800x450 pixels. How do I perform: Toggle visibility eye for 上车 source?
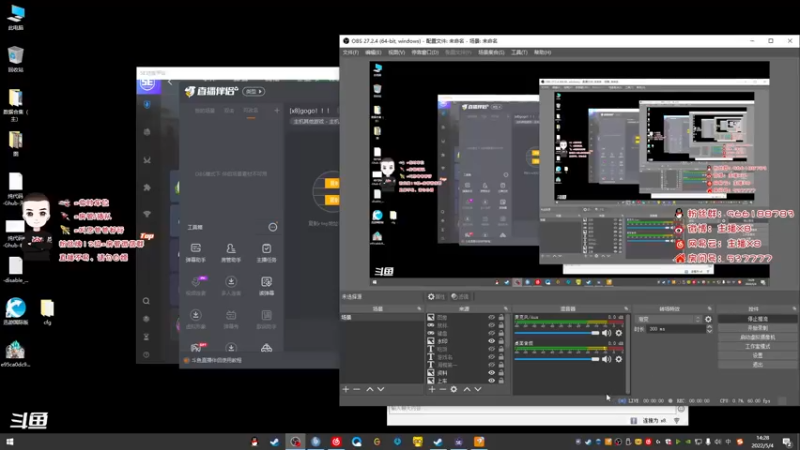point(491,381)
